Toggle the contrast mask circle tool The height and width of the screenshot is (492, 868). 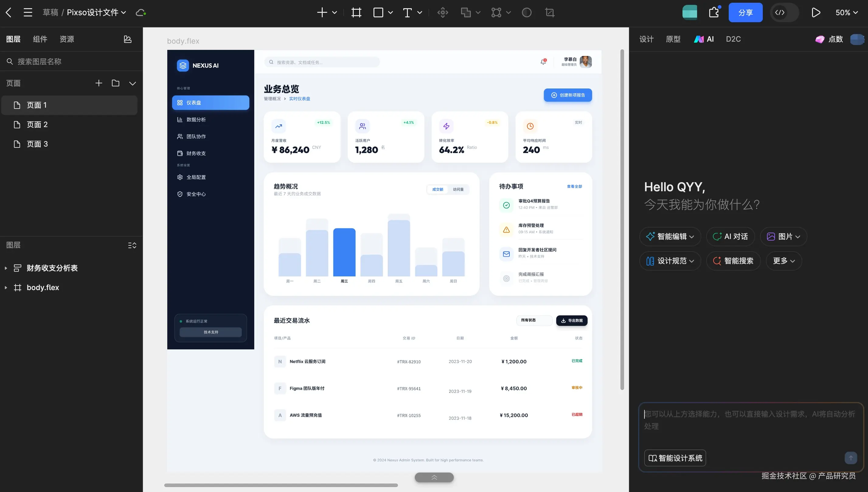[x=526, y=13]
